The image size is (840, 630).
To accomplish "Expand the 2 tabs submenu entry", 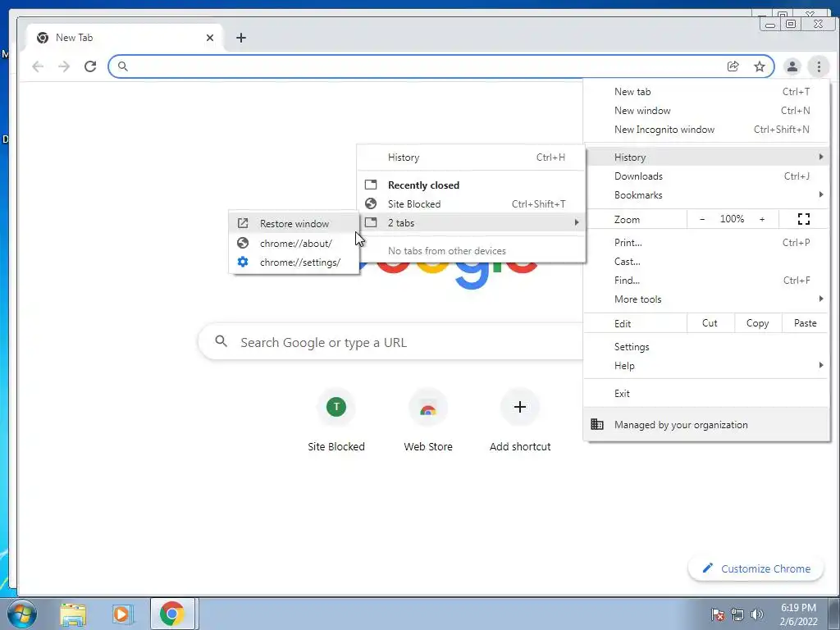I will click(472, 223).
